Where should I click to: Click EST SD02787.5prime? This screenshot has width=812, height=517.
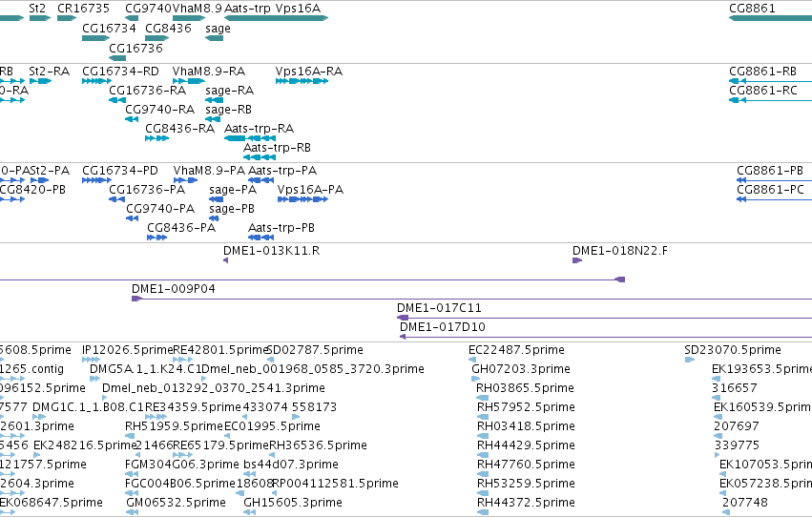coord(270,360)
